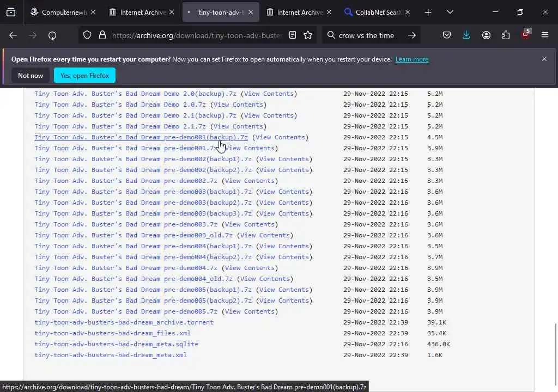Select the 39.1K size of archive.torrent
The image size is (558, 392).
click(x=436, y=322)
